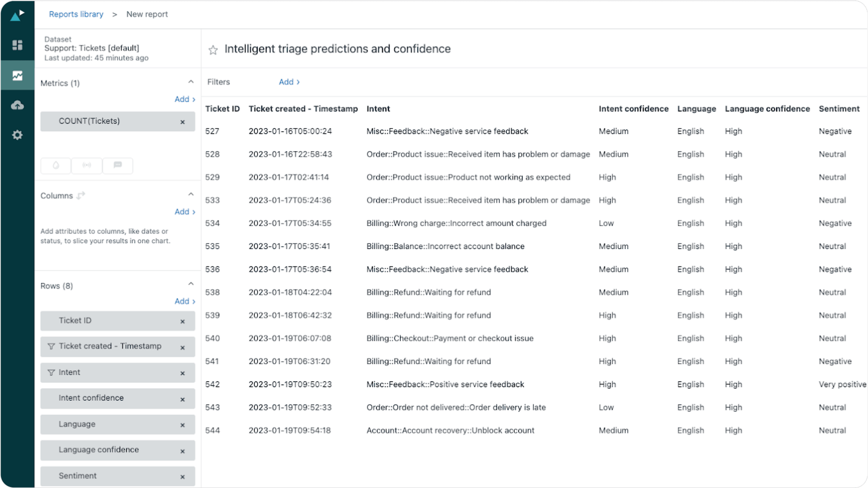Select the reports chart icon in sidebar
The height and width of the screenshot is (488, 868).
pos(17,75)
